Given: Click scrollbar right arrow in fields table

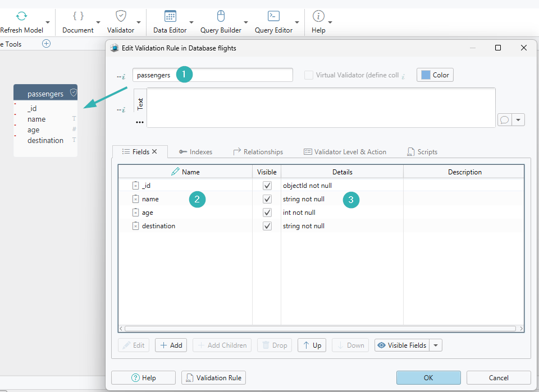Looking at the screenshot, I should click(x=521, y=329).
